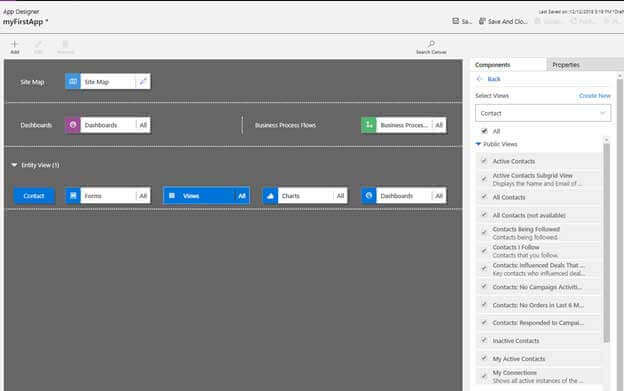
Task: Toggle Inactive Contacts view checkbox
Action: tap(484, 340)
